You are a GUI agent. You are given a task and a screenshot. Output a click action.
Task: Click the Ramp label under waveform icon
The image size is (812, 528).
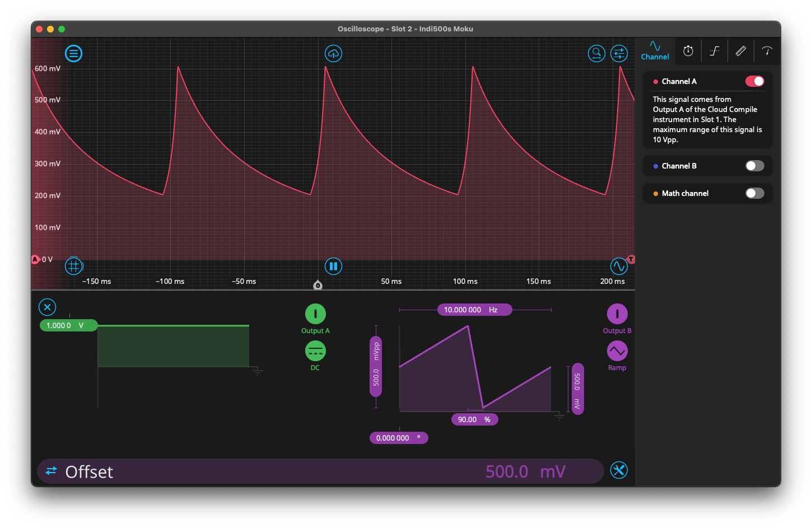(617, 368)
